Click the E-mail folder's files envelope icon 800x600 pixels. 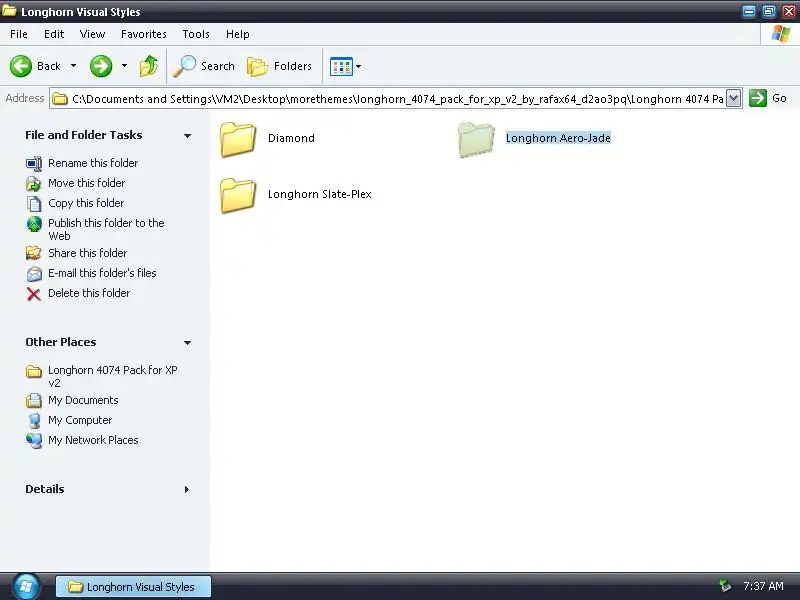pyautogui.click(x=34, y=273)
